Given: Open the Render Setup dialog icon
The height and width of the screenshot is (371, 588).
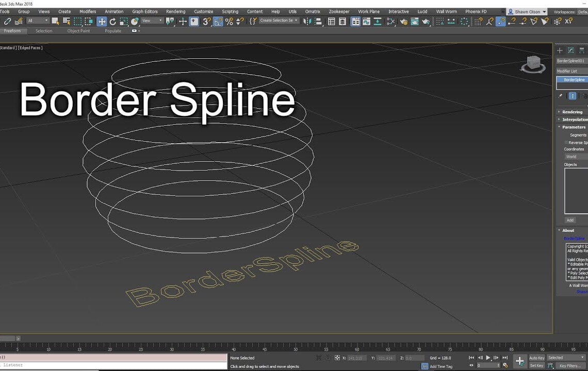Looking at the screenshot, I should 404,22.
